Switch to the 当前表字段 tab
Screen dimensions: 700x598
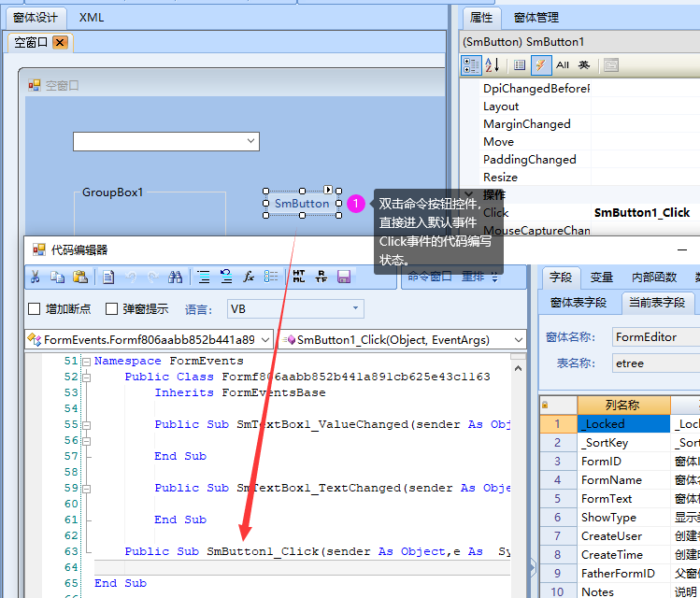(657, 303)
